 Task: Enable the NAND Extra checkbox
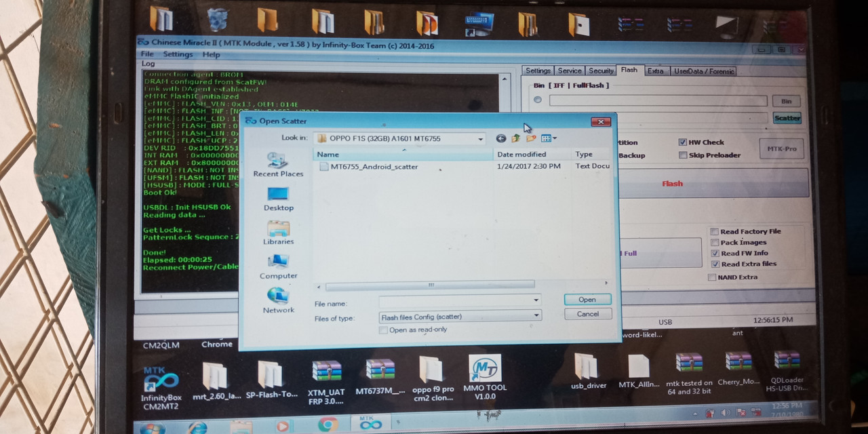711,277
